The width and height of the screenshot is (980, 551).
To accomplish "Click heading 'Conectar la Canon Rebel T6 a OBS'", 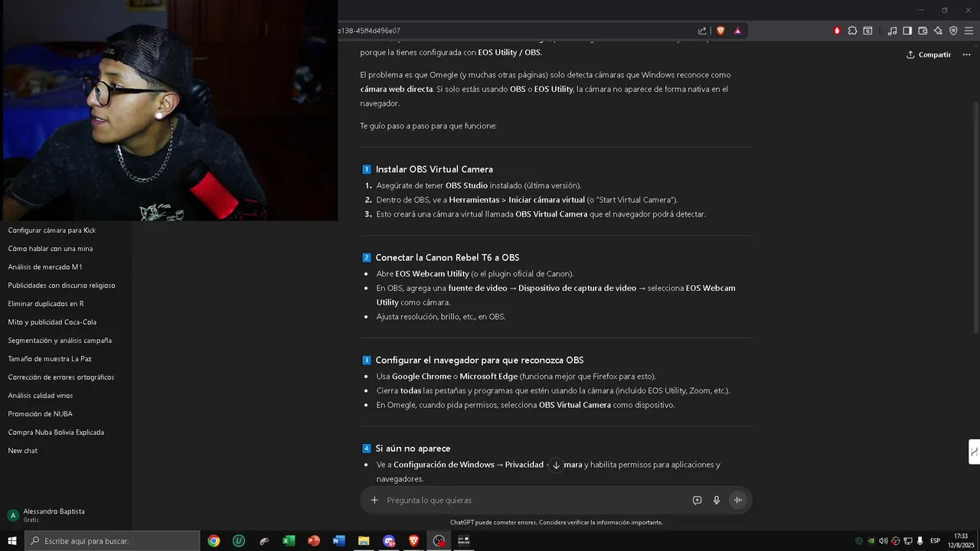I will (x=447, y=258).
